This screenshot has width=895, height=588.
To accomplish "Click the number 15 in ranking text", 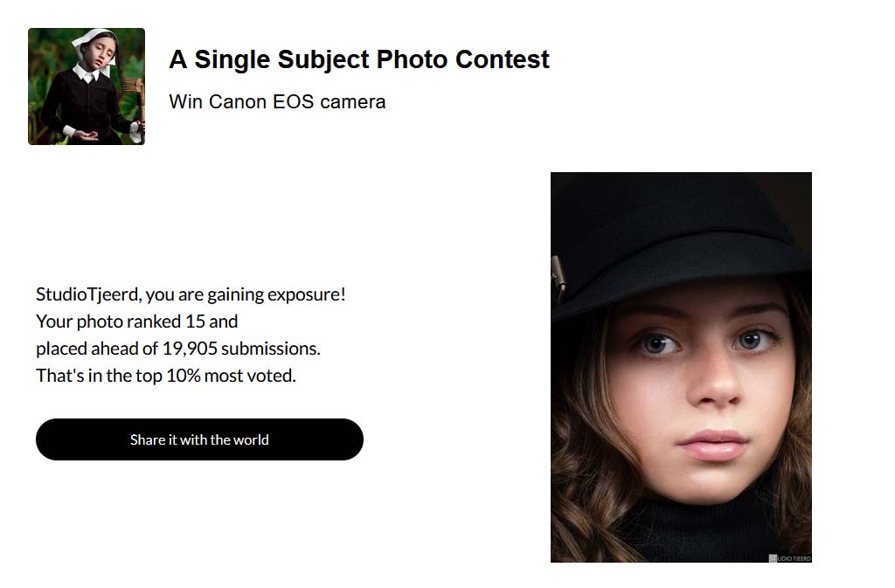I will [x=195, y=322].
